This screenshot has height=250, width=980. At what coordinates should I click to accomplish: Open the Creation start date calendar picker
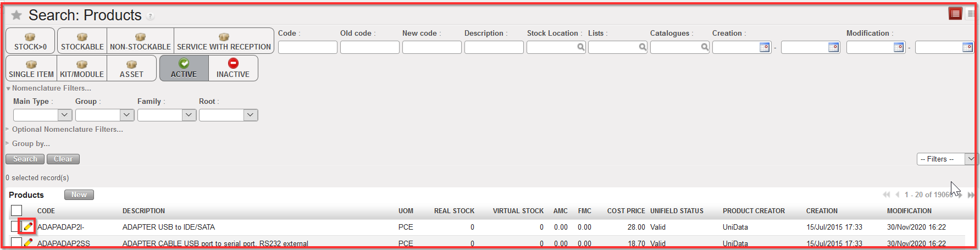(x=764, y=47)
